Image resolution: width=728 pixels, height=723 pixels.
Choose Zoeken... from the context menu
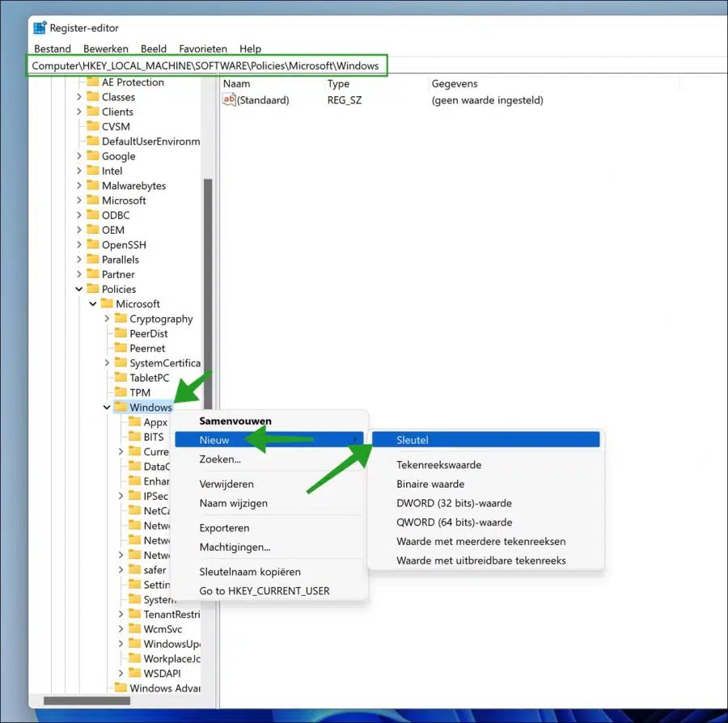[271, 459]
